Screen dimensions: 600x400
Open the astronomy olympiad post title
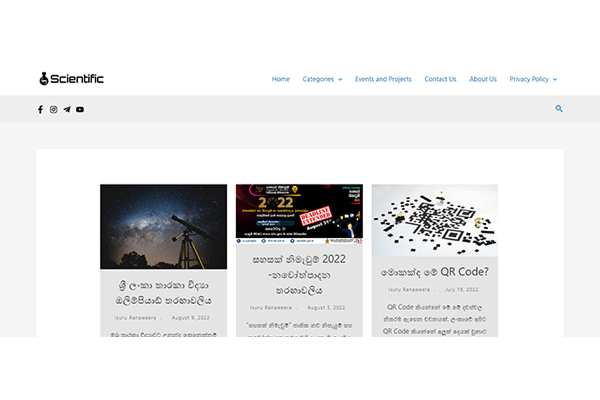(x=163, y=292)
